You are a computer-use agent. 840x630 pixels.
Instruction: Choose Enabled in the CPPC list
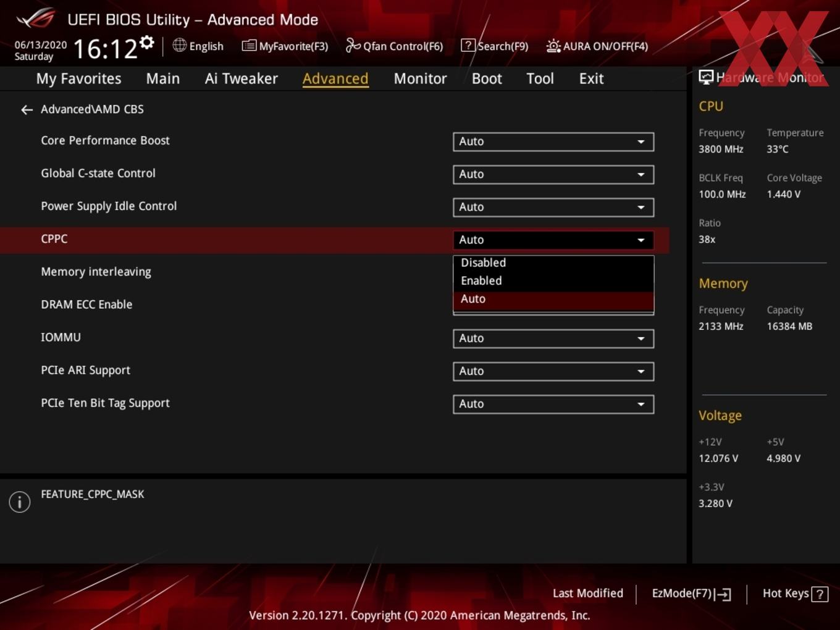click(553, 281)
